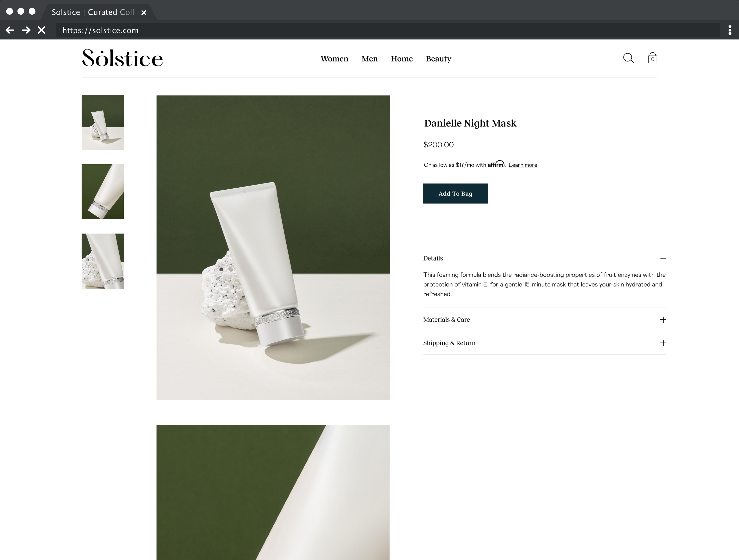Open the shopping bag icon
The image size is (739, 560).
tap(653, 58)
